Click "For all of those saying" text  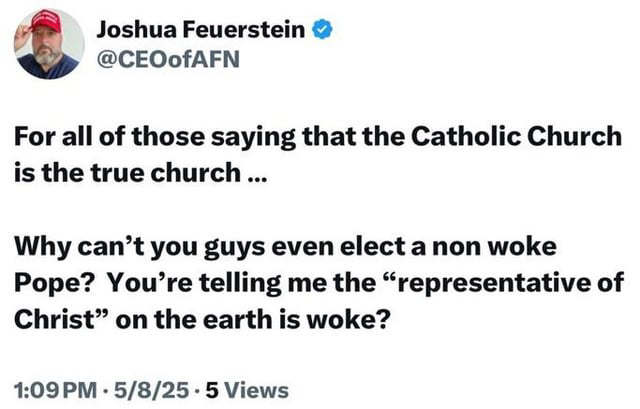130,137
